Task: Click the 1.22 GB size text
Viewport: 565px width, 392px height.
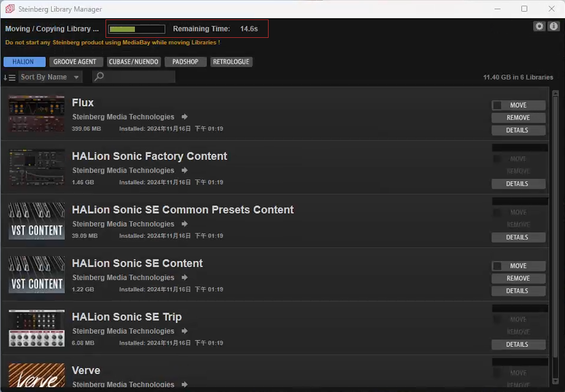Action: point(83,289)
